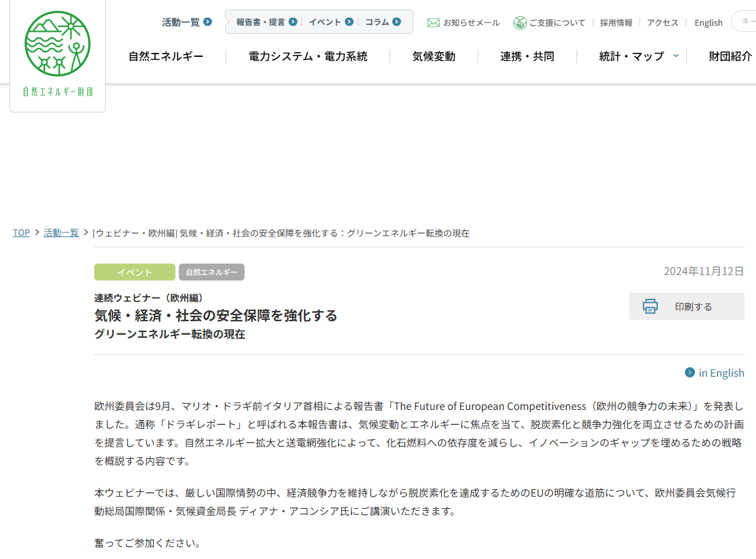Screen dimensions: 756x559
Task: Select the 気候変動 navigation item
Action: click(432, 56)
